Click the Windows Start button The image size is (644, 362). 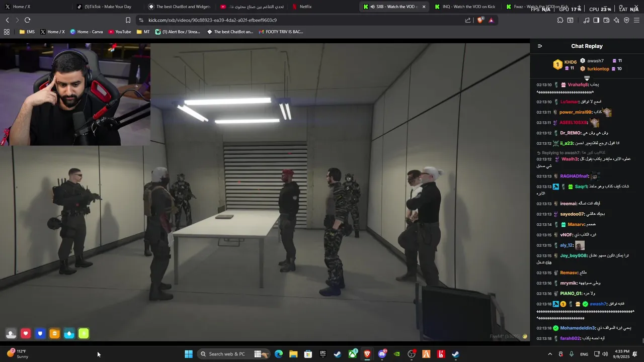189,354
